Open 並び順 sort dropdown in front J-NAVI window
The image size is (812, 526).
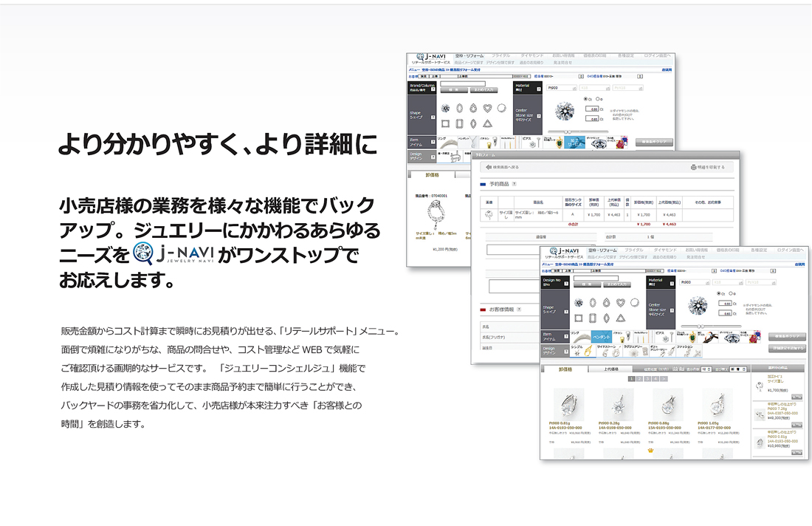tap(738, 369)
